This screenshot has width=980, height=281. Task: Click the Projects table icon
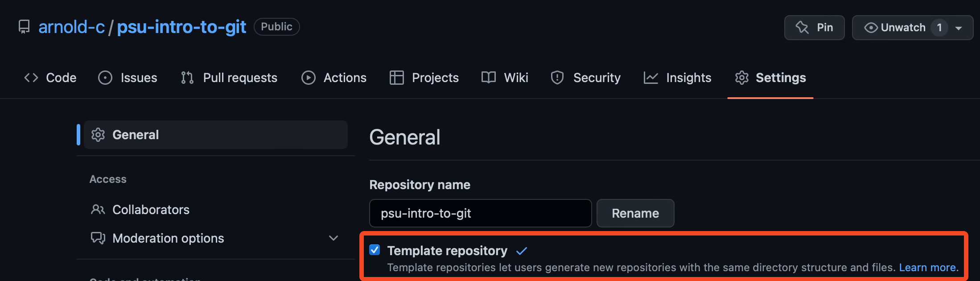[x=396, y=78]
